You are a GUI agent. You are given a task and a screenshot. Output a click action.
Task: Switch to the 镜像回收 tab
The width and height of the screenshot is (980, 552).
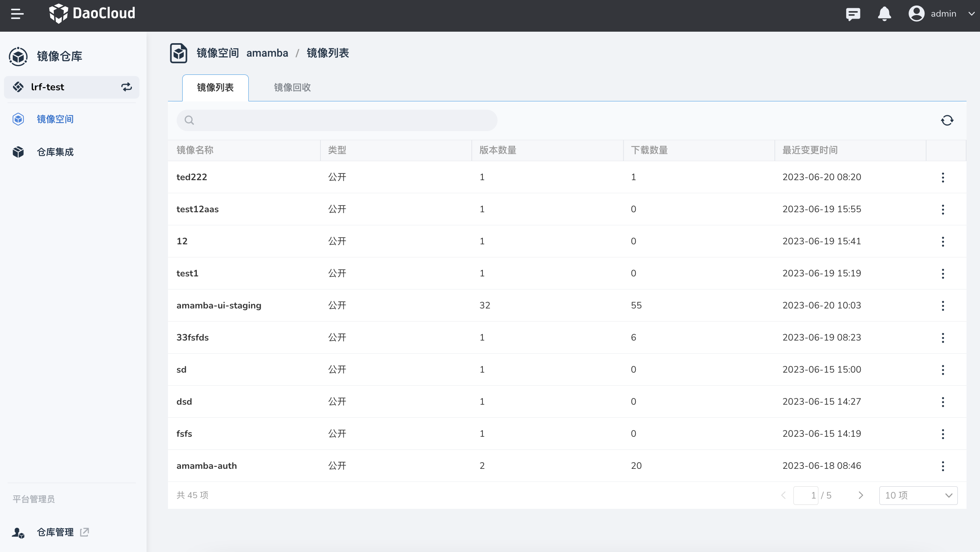(292, 88)
